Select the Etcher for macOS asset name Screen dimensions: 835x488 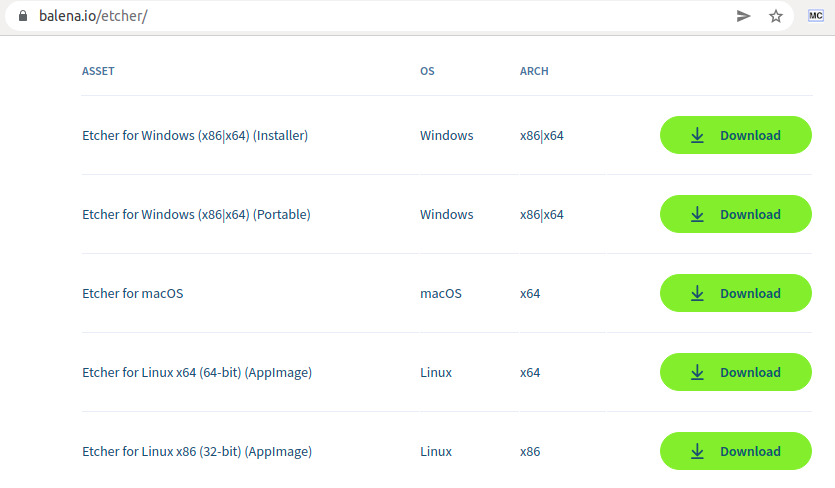coord(133,294)
